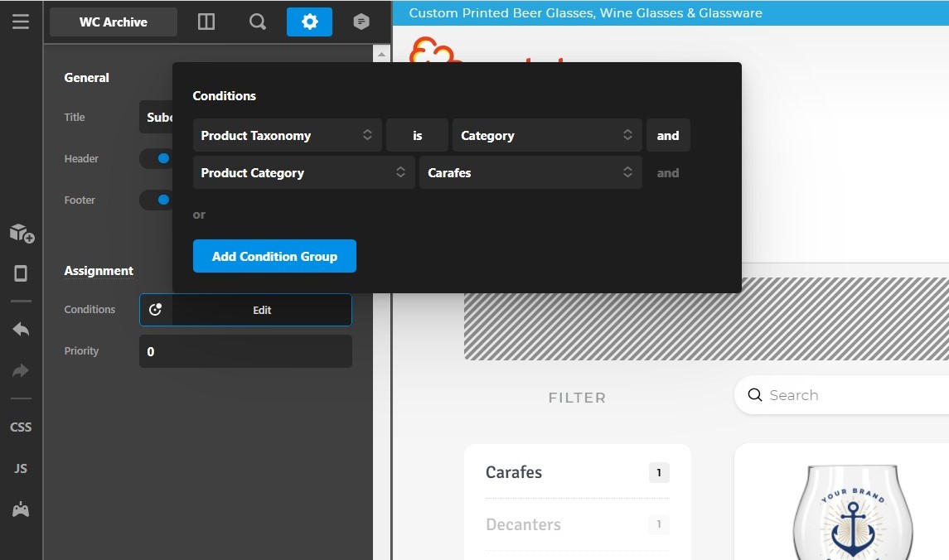Switch to the mobile device preview icon
The height and width of the screenshot is (560, 949).
21,273
